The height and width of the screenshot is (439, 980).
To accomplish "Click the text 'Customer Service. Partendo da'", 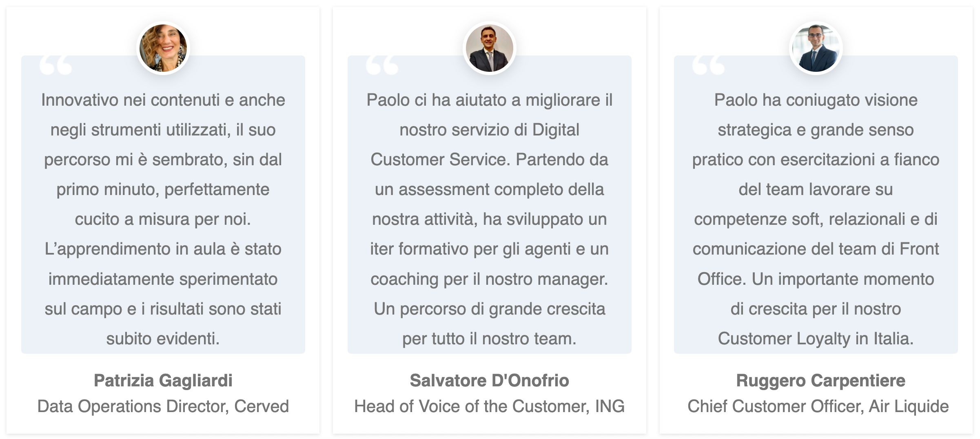I will pyautogui.click(x=489, y=160).
